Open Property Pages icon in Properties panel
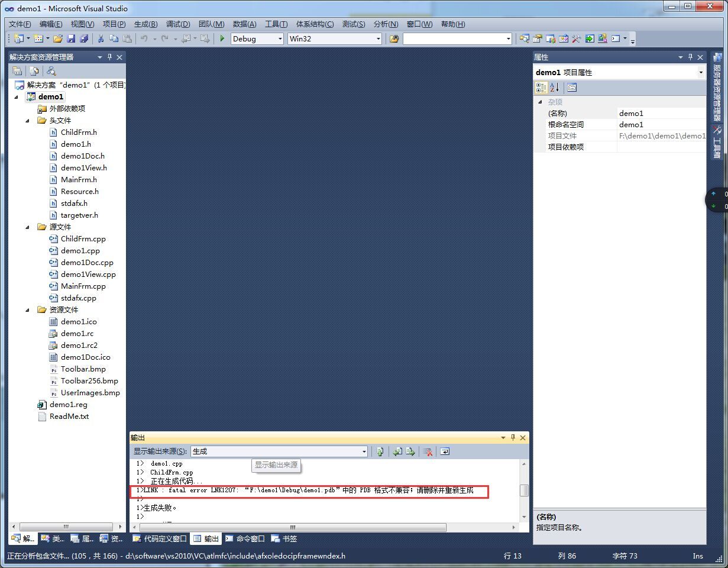The height and width of the screenshot is (568, 728). click(572, 88)
